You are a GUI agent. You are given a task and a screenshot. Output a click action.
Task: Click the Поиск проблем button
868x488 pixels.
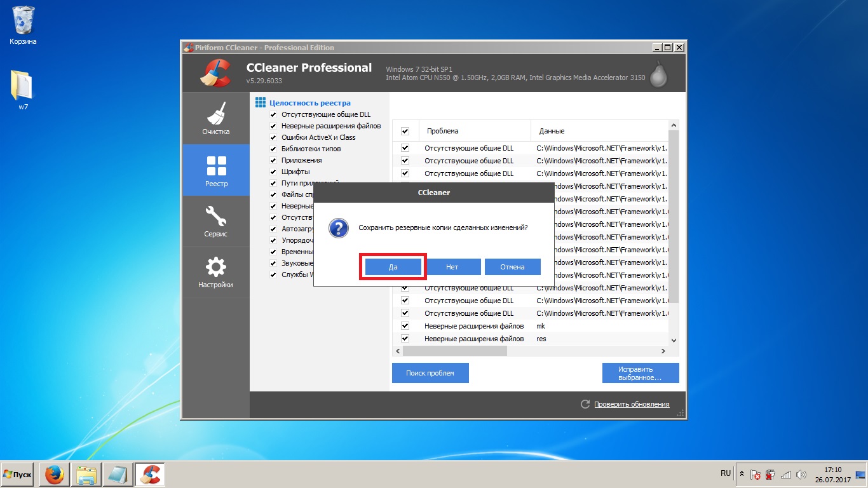[x=430, y=373]
